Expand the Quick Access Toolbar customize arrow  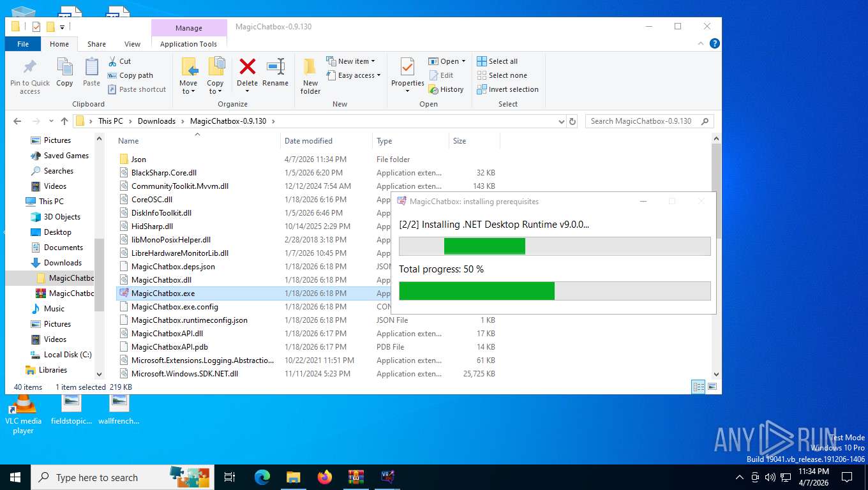pyautogui.click(x=63, y=27)
